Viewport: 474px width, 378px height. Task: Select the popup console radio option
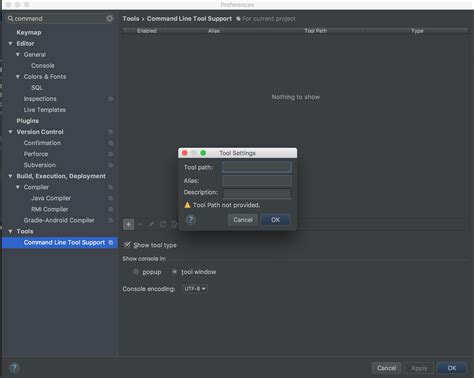coord(136,272)
